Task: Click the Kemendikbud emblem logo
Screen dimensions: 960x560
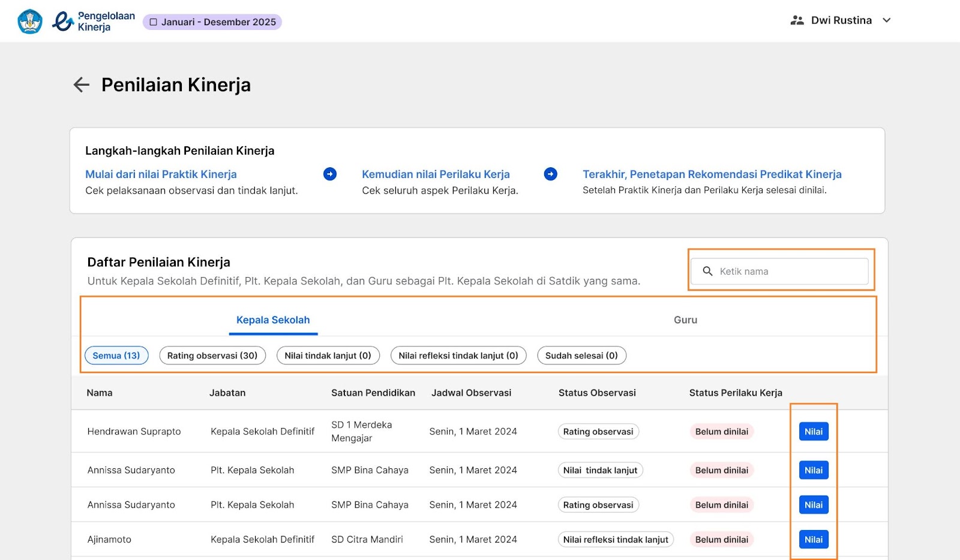Action: coord(30,22)
